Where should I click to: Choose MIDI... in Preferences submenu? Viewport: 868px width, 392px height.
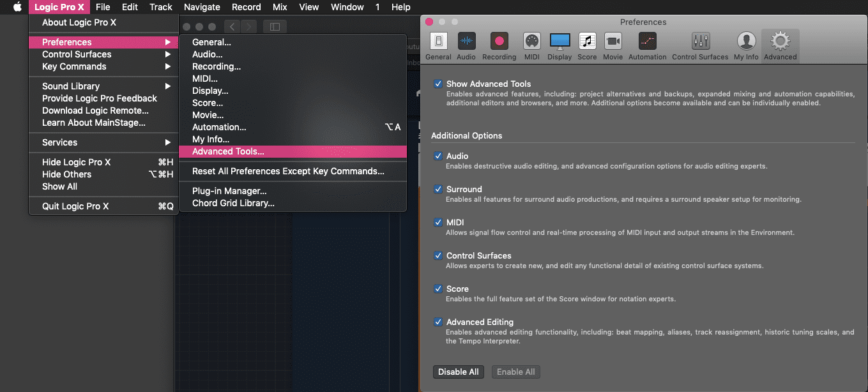[293, 79]
